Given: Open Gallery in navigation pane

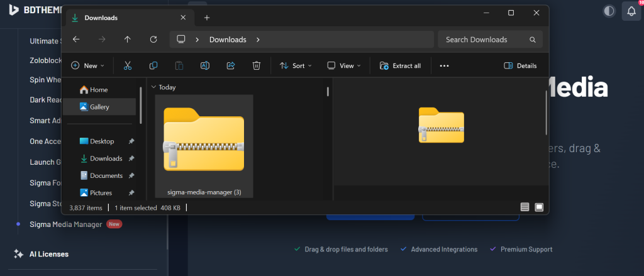Looking at the screenshot, I should [x=99, y=107].
